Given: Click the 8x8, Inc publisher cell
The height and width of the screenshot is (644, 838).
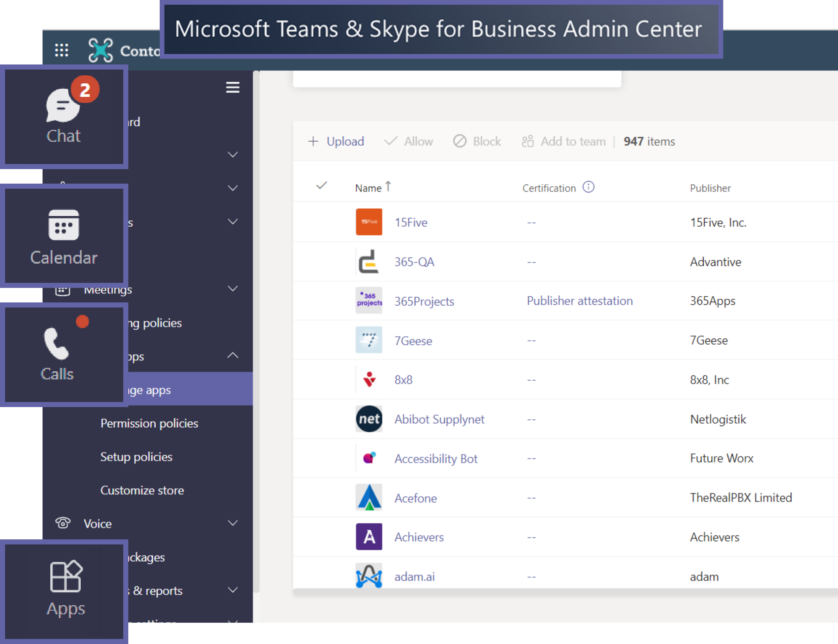Looking at the screenshot, I should (x=709, y=380).
